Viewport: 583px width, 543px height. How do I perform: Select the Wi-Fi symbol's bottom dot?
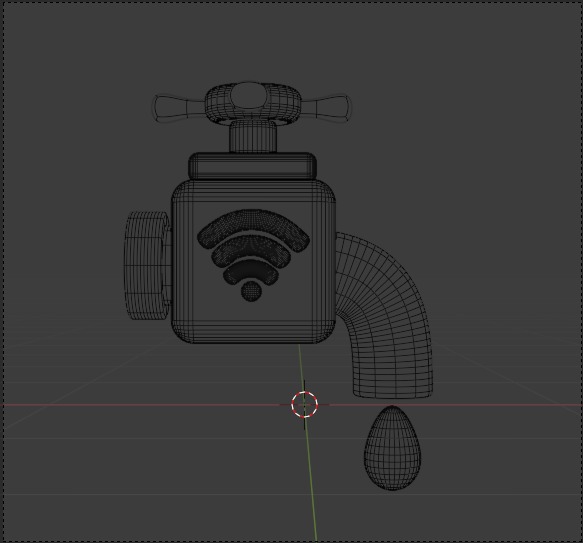251,291
